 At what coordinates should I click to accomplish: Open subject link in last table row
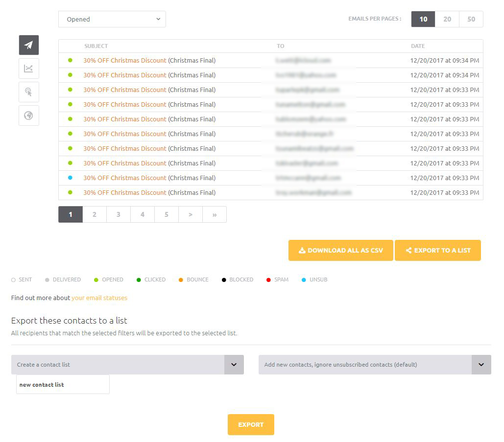125,192
